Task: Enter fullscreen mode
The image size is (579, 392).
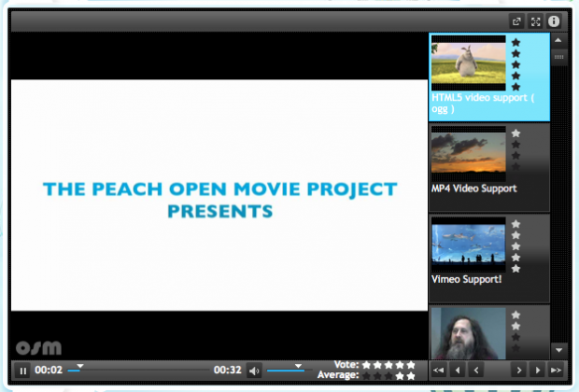Action: (x=535, y=21)
